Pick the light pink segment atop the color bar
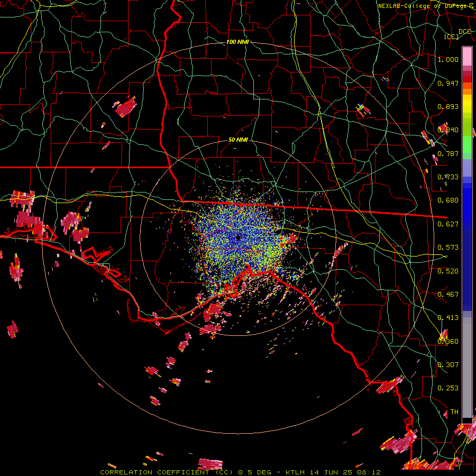The height and width of the screenshot is (476, 476). 467,57
